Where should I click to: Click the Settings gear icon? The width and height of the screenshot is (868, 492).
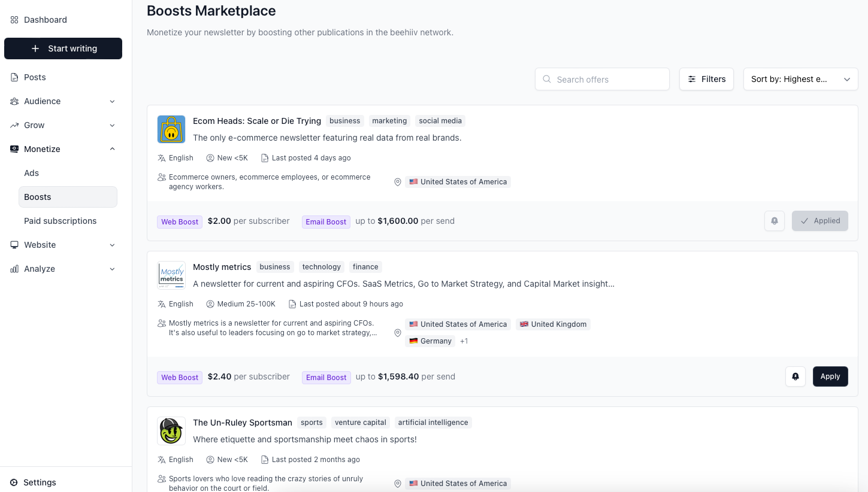(14, 482)
